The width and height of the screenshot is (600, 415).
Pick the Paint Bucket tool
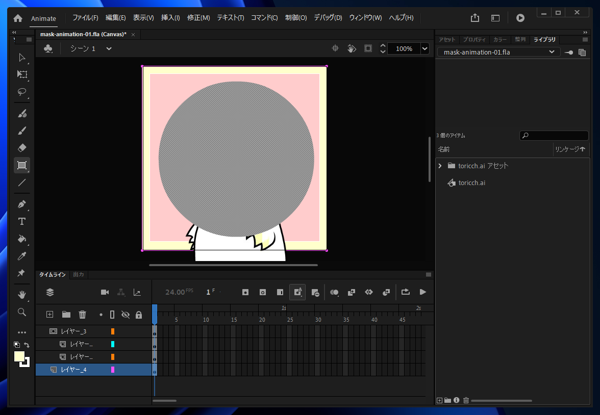coord(22,239)
